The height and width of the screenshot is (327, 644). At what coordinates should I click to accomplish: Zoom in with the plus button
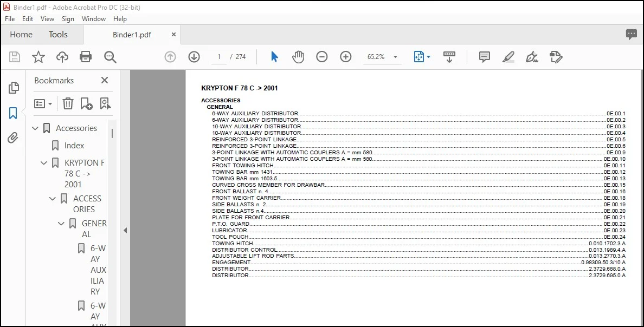(346, 57)
